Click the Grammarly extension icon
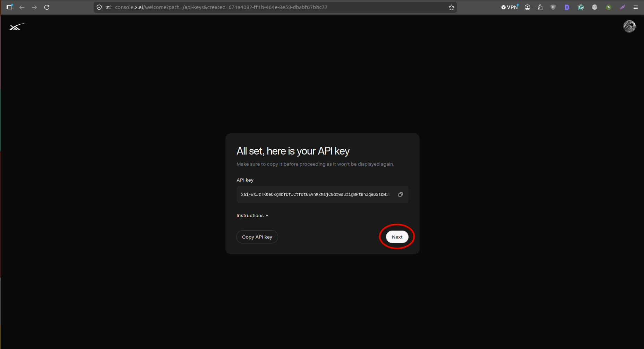Screen dimensions: 644x349 581,7
